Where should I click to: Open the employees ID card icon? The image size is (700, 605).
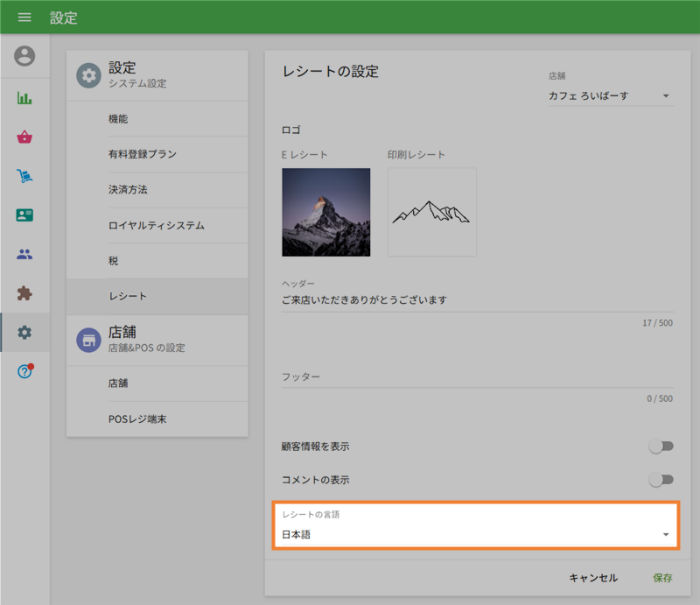pos(24,215)
